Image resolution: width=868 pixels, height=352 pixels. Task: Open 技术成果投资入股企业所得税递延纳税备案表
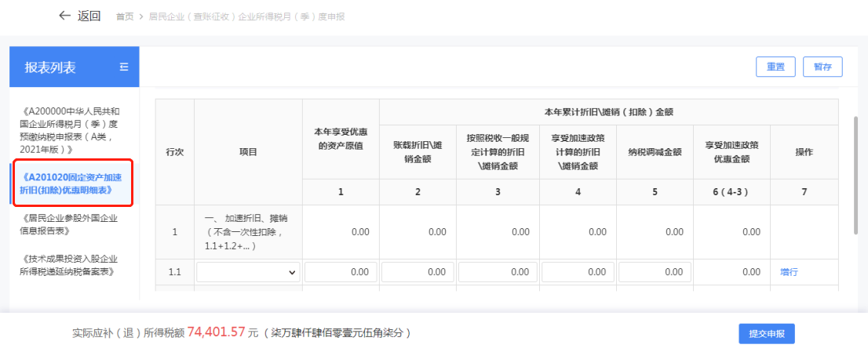72,265
